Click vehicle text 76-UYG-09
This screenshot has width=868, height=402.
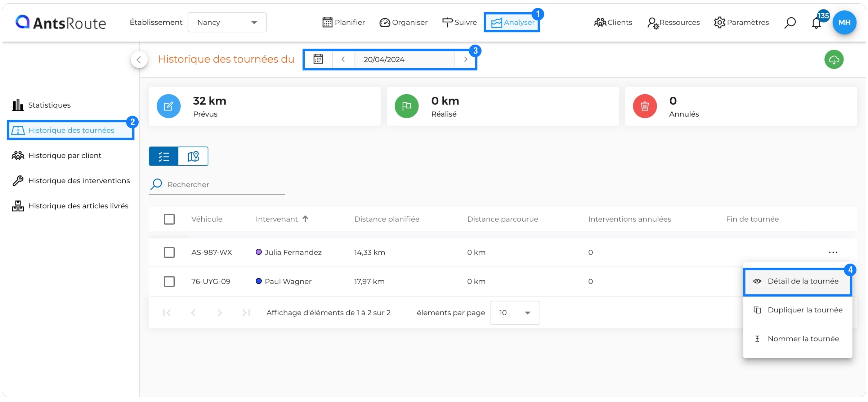pos(211,281)
